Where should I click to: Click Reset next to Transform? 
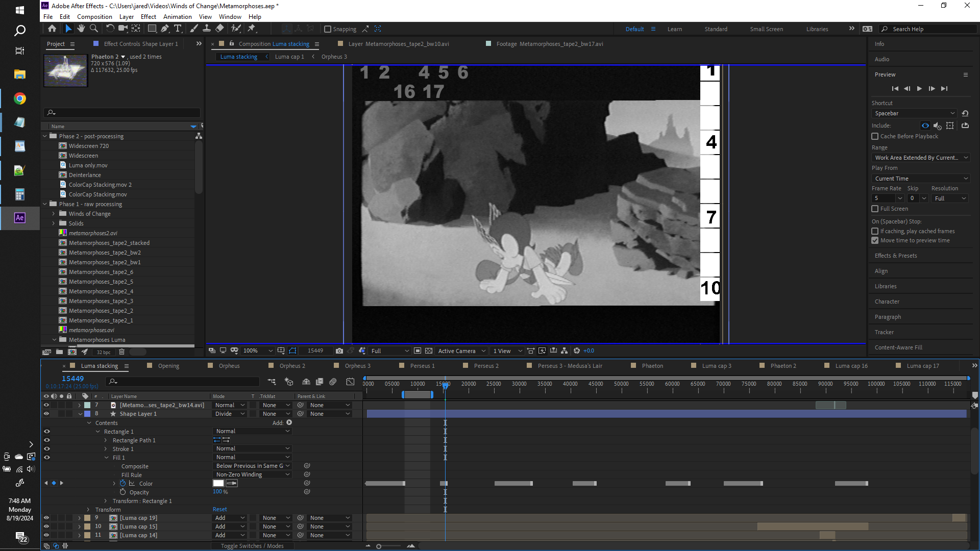coord(219,509)
